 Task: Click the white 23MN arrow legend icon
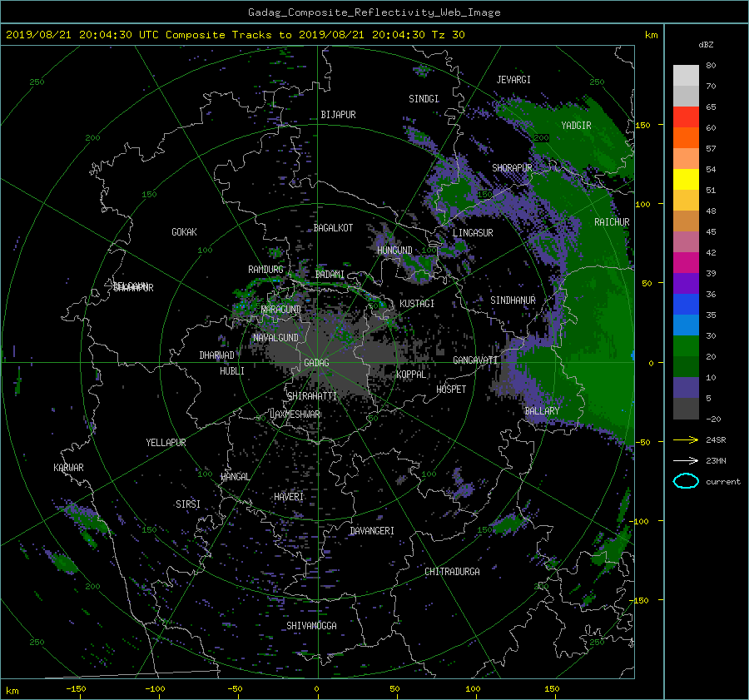pos(686,460)
